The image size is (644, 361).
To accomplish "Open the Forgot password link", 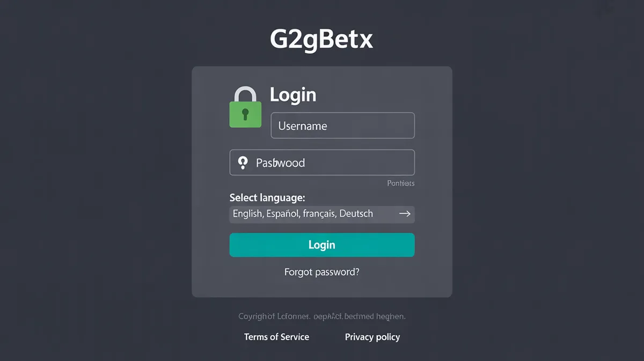I will tap(321, 272).
